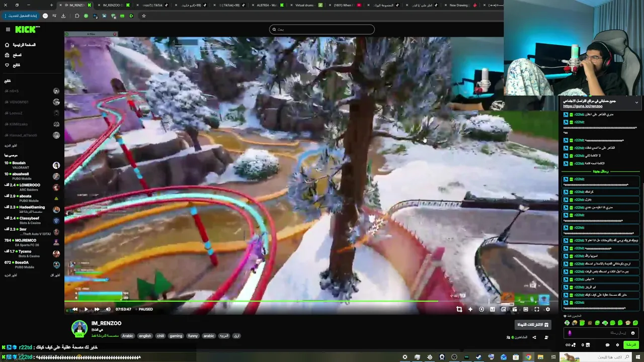Open Chrome from the Windows taskbar
This screenshot has height=362, width=644.
point(528,357)
